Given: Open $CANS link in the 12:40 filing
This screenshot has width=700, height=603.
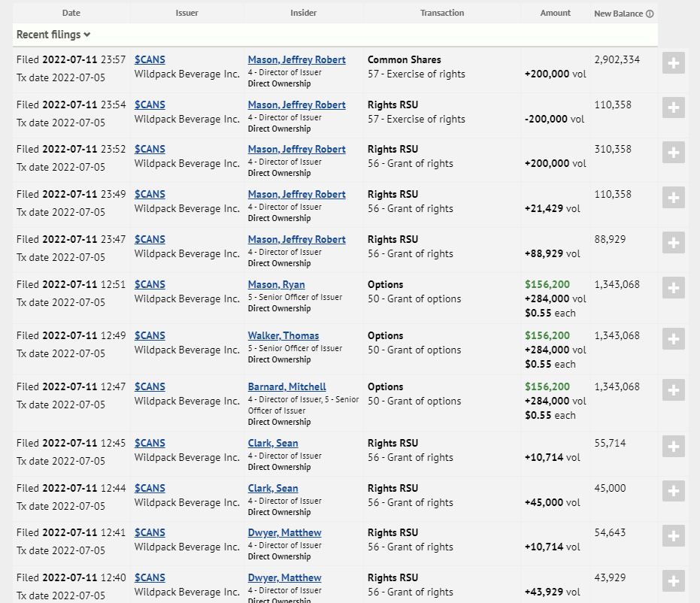Looking at the screenshot, I should [150, 577].
